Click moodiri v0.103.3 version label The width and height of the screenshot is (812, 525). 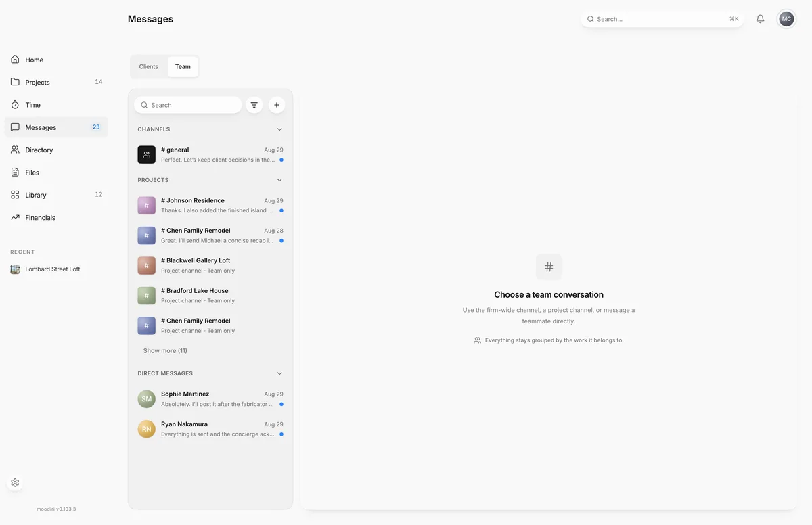(56, 509)
